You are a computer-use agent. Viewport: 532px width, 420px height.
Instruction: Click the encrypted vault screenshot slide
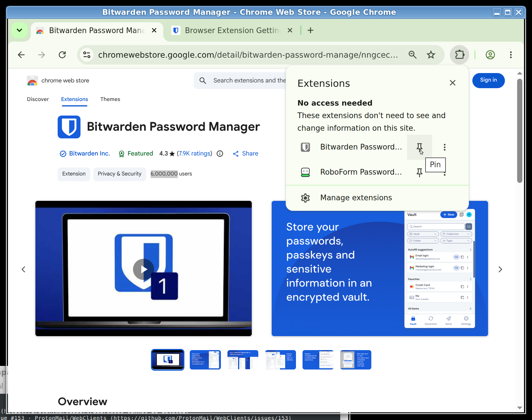click(380, 268)
